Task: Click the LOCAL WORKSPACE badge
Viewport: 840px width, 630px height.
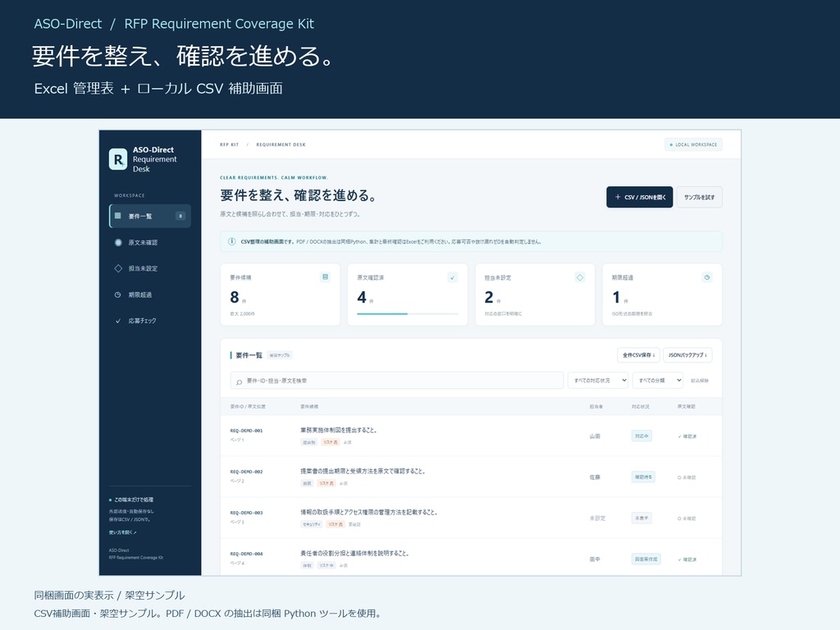Action: click(693, 144)
